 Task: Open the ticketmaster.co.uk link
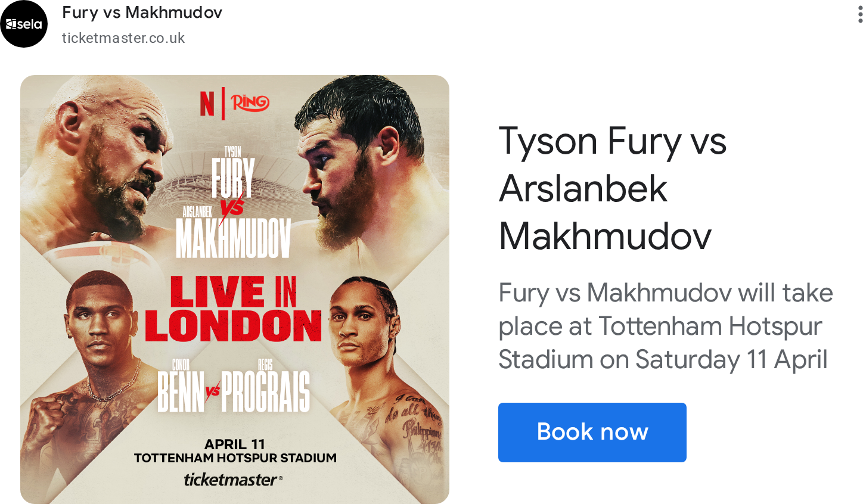[x=123, y=38]
